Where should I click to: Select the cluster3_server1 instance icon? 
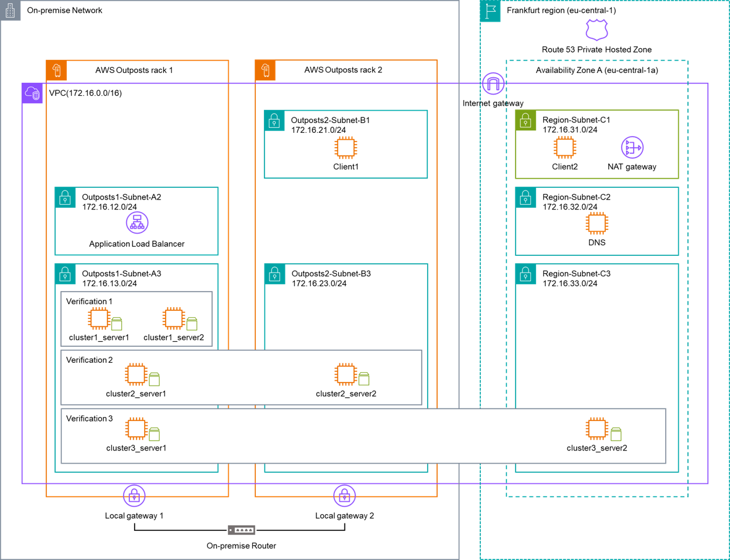[x=136, y=429]
